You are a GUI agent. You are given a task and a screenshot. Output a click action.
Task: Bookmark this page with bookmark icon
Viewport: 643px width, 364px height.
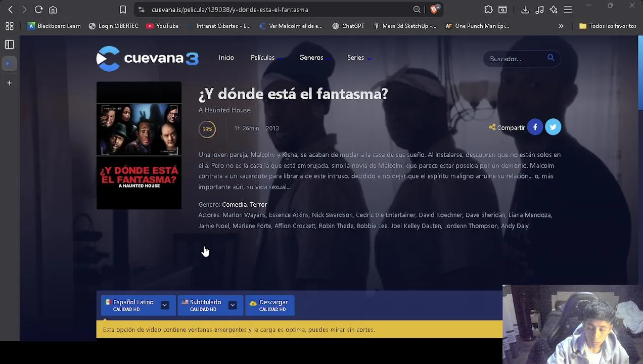(x=123, y=10)
